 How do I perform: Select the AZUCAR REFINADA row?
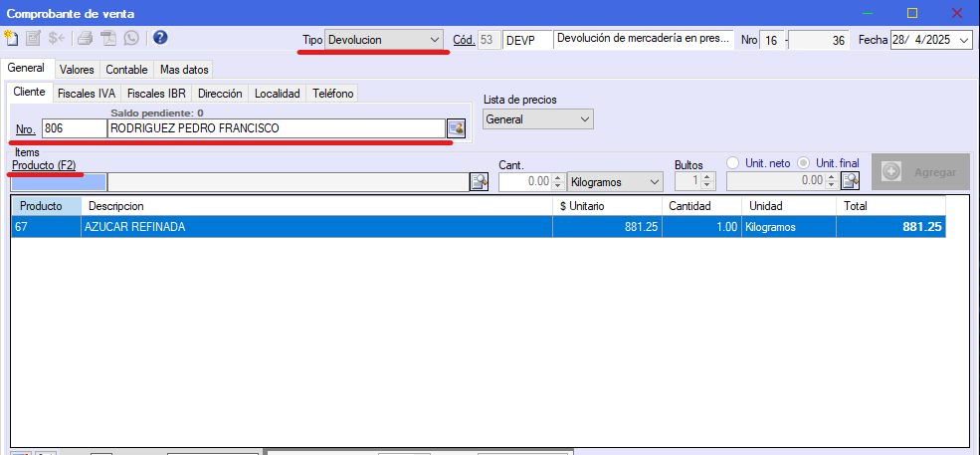[x=479, y=227]
